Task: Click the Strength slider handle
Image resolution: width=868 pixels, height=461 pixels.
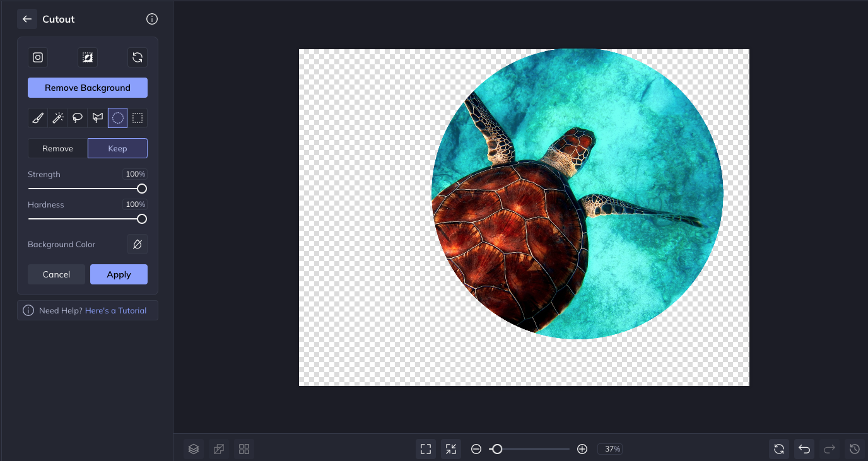Action: point(142,189)
